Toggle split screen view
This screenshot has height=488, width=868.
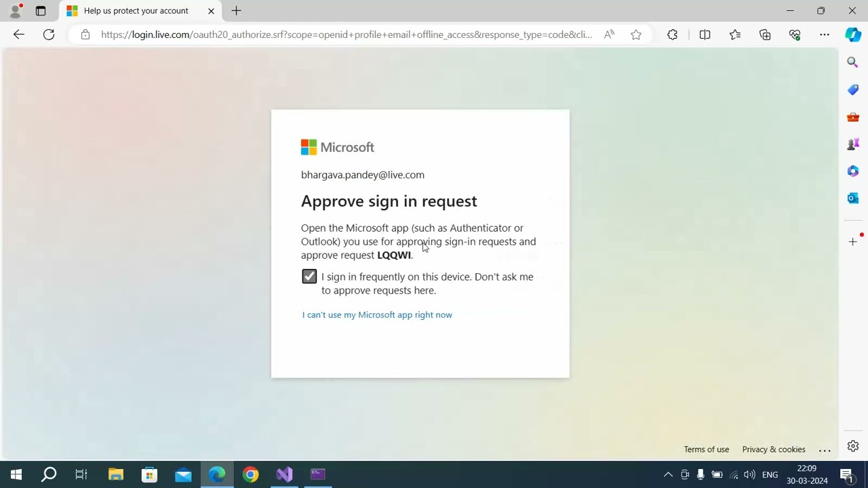click(705, 35)
